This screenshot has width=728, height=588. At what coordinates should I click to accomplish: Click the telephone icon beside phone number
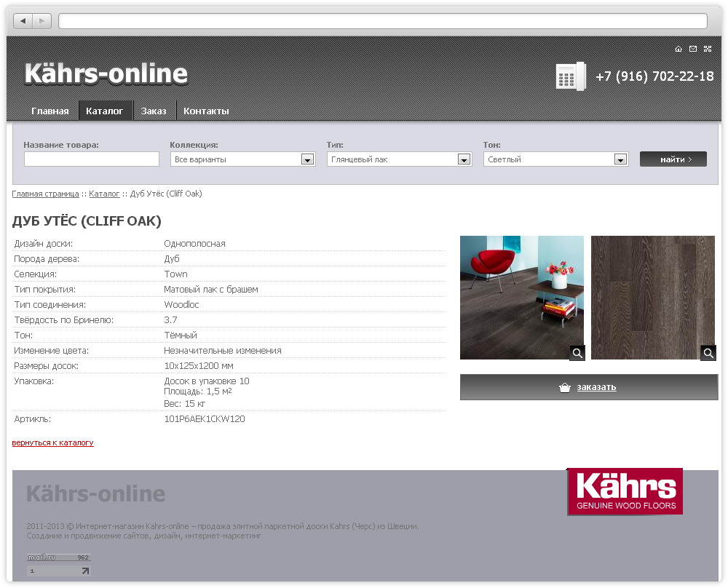[x=571, y=76]
